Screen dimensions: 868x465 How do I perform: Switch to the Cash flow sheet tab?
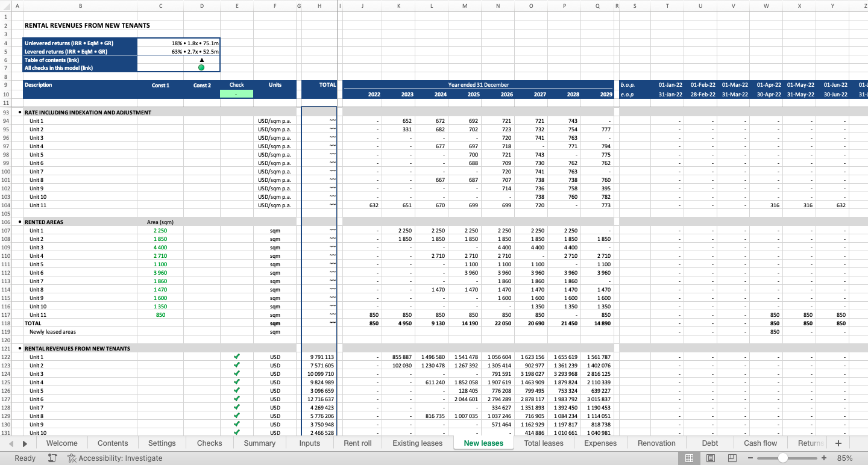pos(760,443)
